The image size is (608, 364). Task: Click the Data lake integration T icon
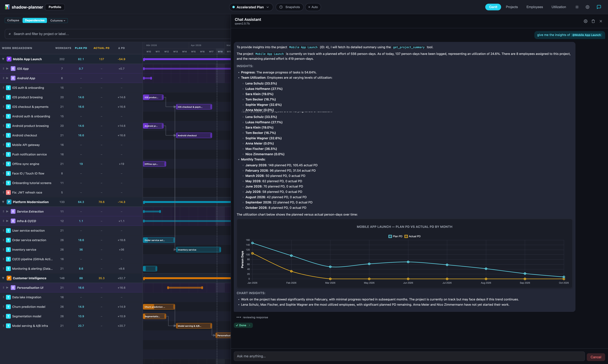8,297
